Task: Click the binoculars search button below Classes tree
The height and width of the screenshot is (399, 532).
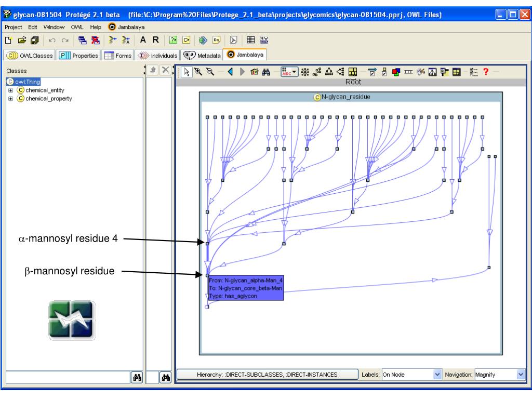Action: tap(137, 377)
